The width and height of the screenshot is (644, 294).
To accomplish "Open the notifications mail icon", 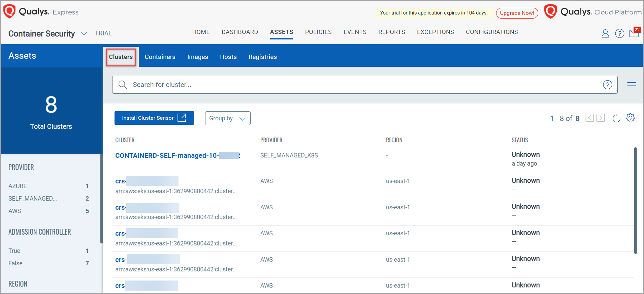I will [x=634, y=33].
